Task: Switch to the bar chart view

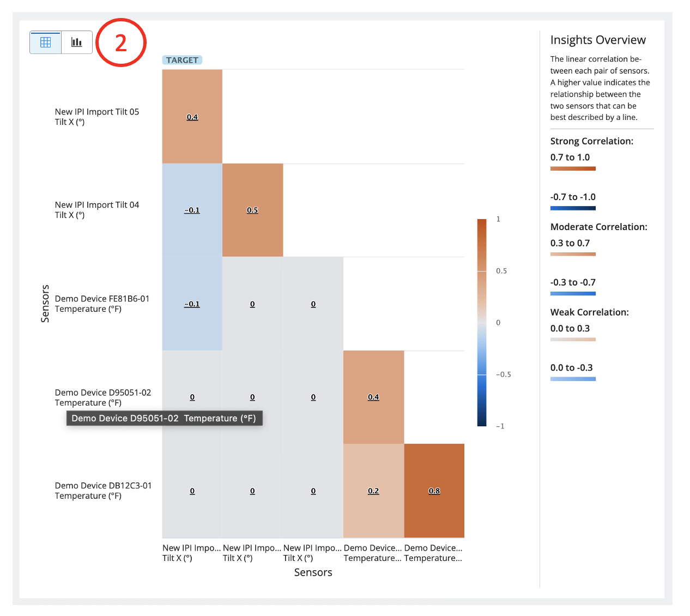Action: [x=77, y=43]
